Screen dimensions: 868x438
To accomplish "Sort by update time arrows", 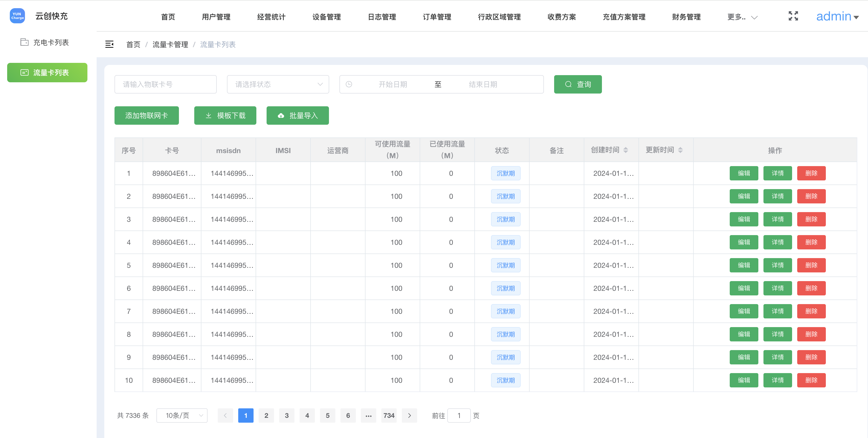I will click(x=680, y=150).
